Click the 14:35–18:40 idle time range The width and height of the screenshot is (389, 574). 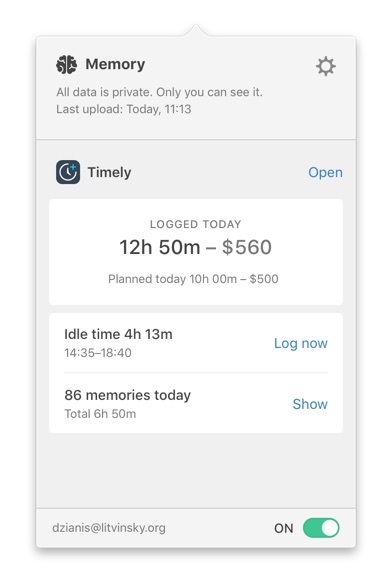point(98,353)
